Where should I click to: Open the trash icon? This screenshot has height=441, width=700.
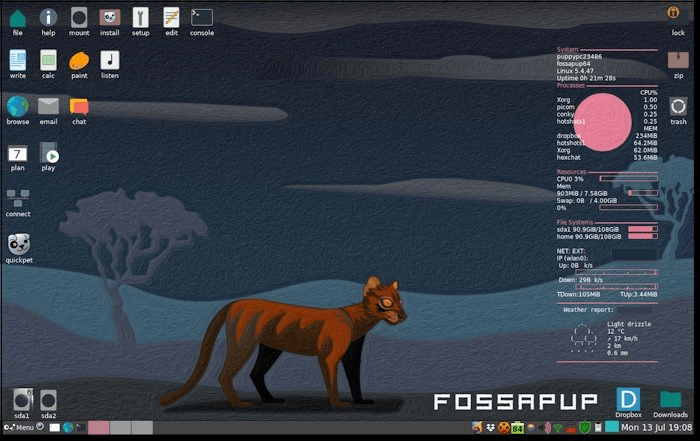point(678,107)
